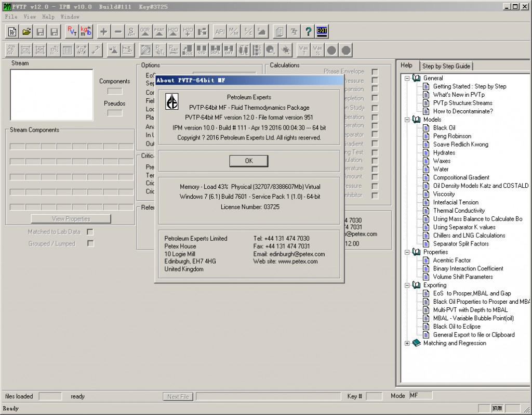
Task: Open the What's New in PVTp topic
Action: click(459, 95)
